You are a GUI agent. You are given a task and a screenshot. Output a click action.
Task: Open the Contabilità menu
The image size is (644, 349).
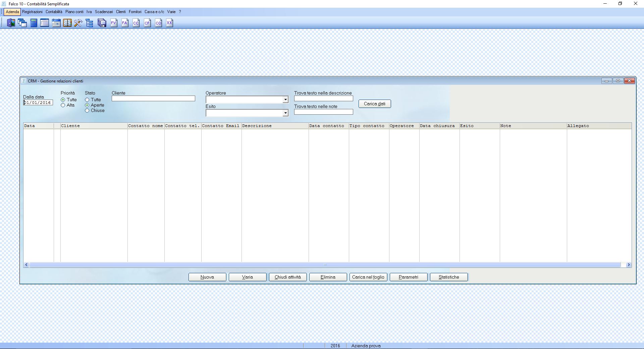tap(54, 12)
